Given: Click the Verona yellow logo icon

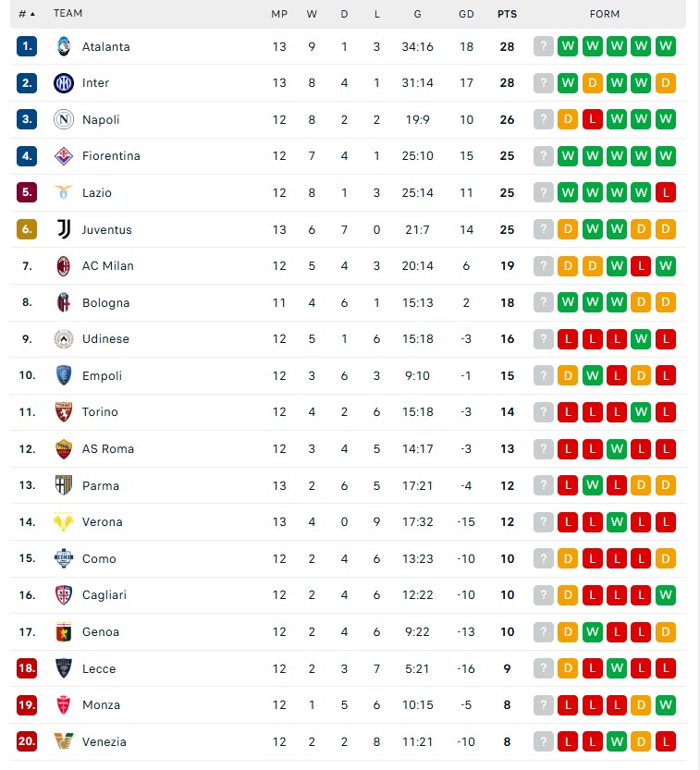Looking at the screenshot, I should point(64,522).
